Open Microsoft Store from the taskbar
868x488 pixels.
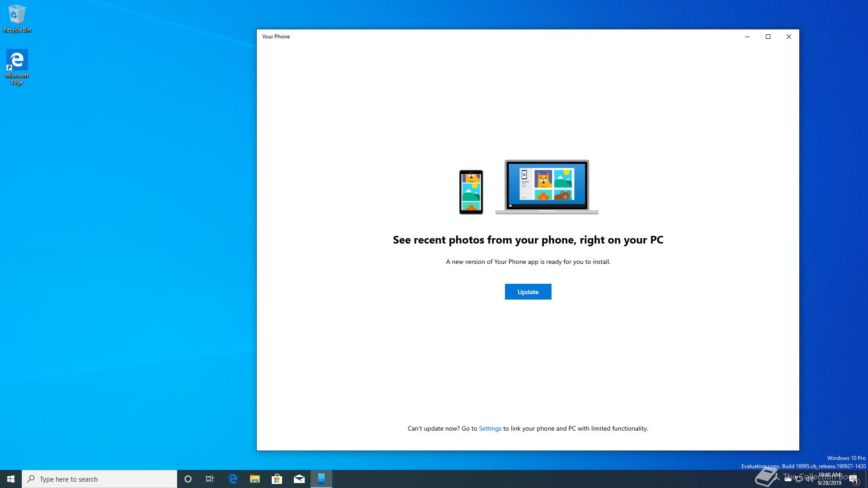[277, 479]
